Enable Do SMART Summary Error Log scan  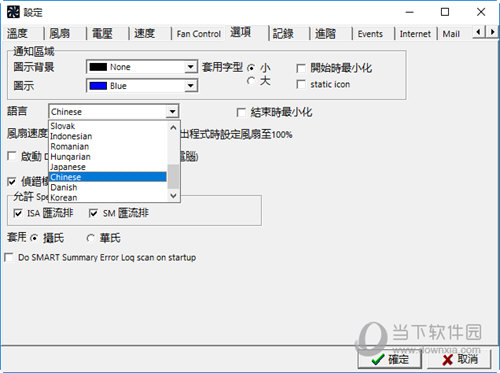pos(9,257)
